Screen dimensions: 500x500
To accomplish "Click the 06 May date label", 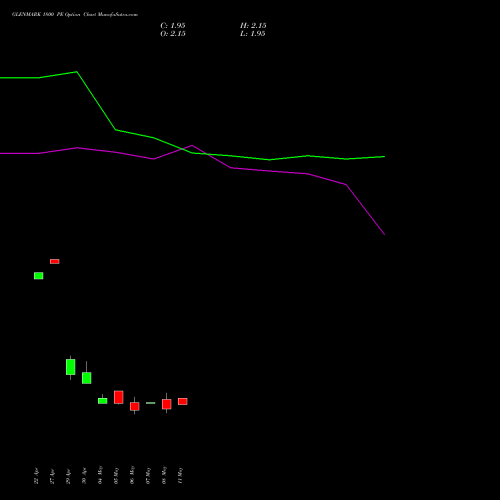I will [132, 475].
